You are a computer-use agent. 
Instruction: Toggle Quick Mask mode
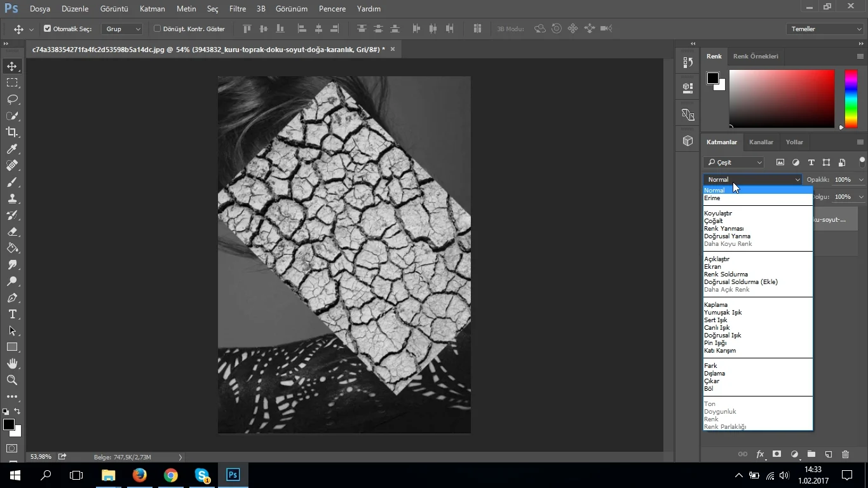point(12,449)
